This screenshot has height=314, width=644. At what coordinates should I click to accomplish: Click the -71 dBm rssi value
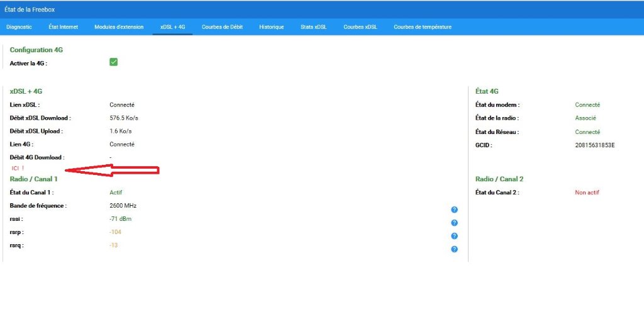pos(121,219)
